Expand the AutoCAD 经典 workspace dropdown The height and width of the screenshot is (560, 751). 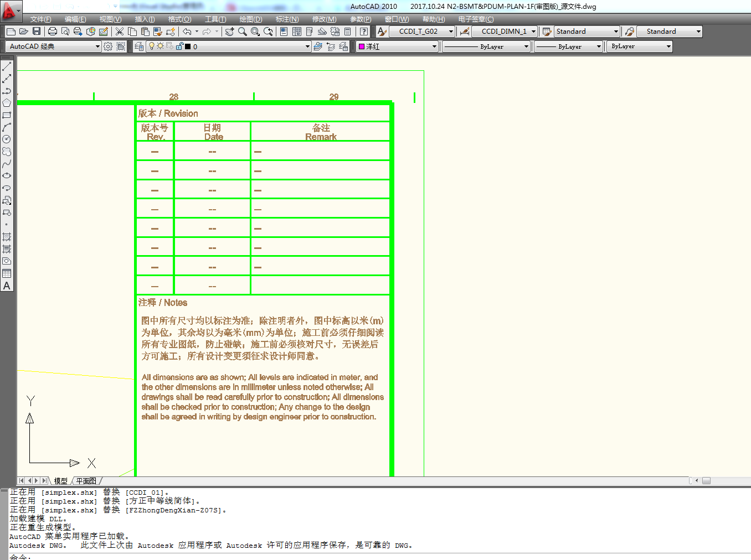click(97, 46)
